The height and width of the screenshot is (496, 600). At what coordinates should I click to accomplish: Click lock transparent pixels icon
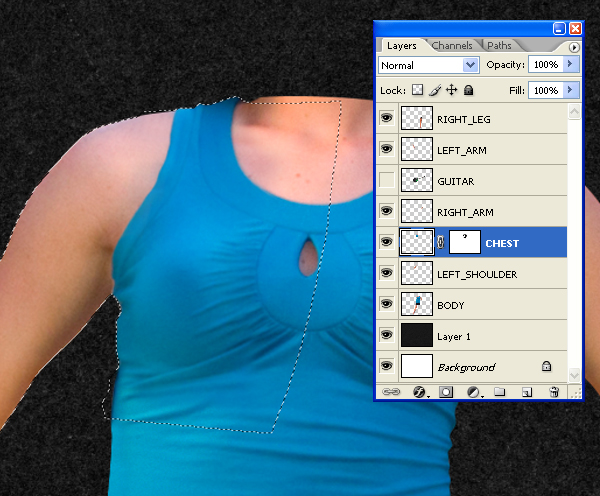click(x=417, y=90)
